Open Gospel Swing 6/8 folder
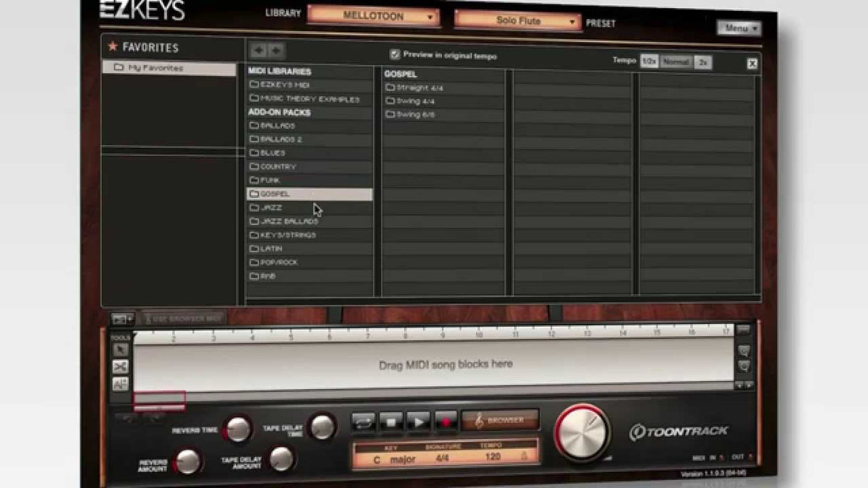Viewport: 868px width, 488px height. click(x=443, y=114)
